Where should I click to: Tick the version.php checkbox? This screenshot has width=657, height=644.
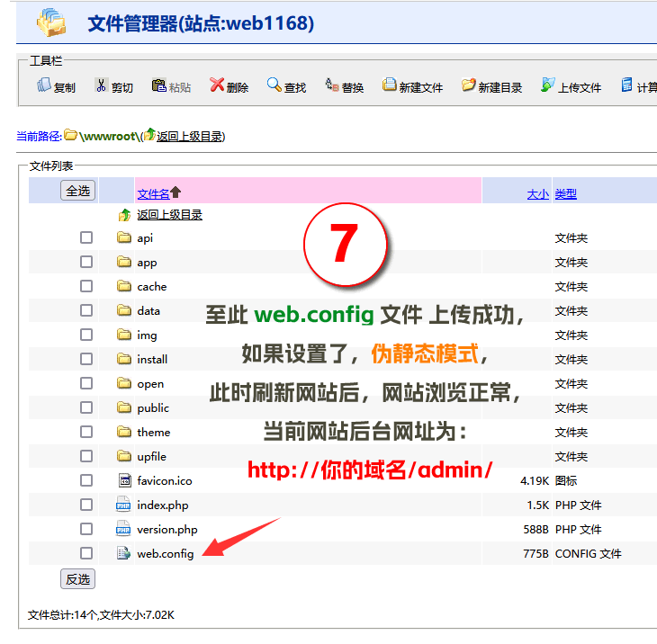(86, 529)
